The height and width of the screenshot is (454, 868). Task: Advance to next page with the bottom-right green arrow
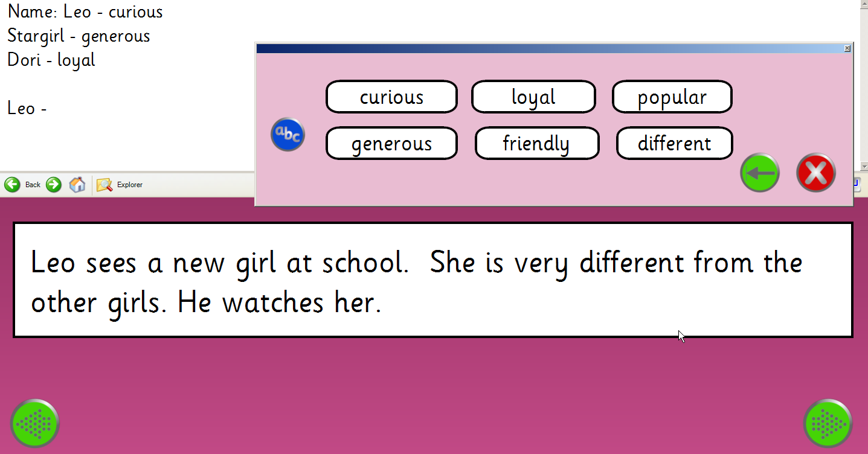(828, 423)
